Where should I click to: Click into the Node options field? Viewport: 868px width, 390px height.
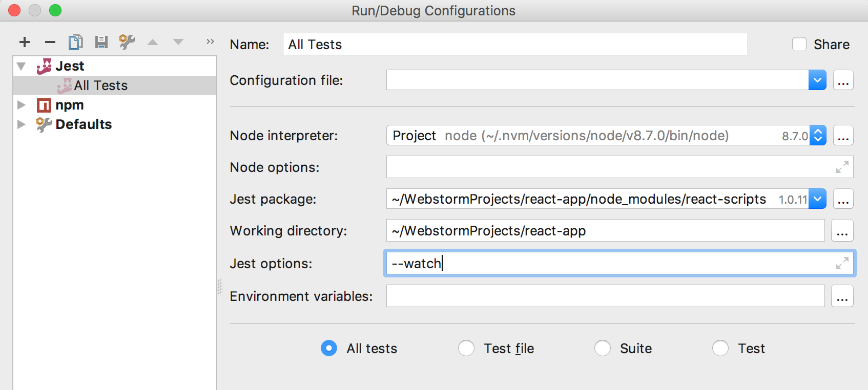[619, 167]
